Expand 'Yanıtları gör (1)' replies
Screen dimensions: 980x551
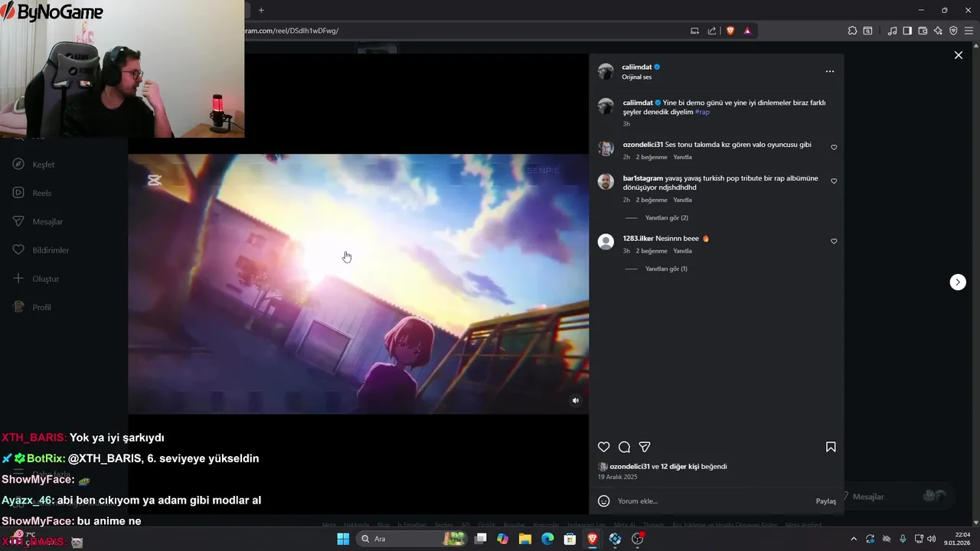666,269
